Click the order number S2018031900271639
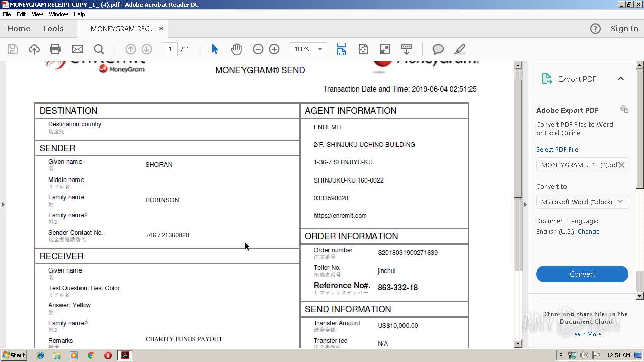The height and width of the screenshot is (362, 644). pyautogui.click(x=408, y=253)
